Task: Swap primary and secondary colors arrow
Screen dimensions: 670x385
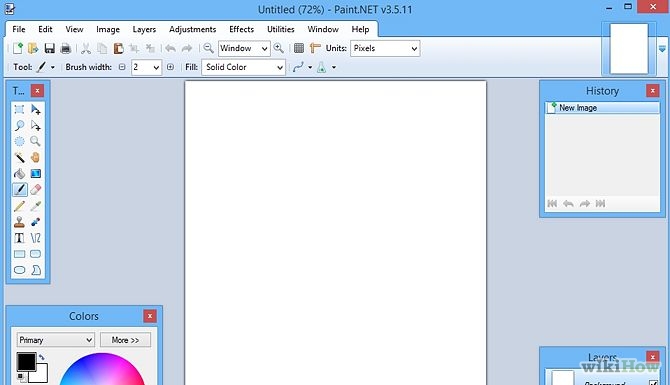Action: [41, 357]
